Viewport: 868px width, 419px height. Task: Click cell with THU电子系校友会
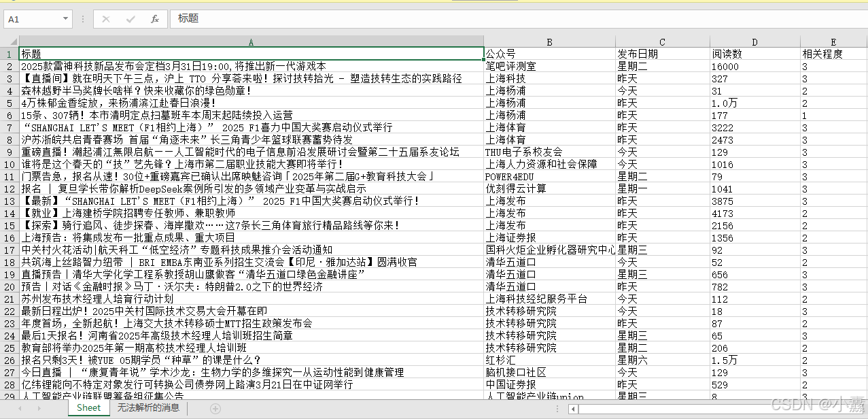tap(549, 152)
